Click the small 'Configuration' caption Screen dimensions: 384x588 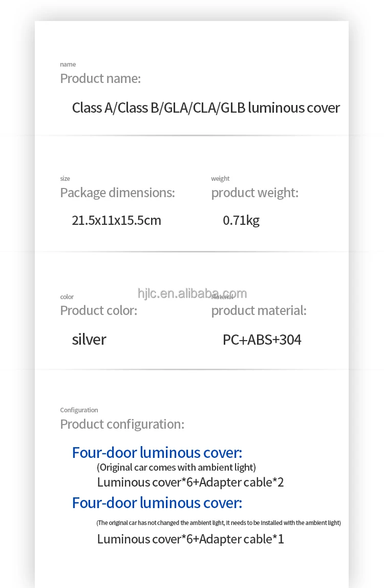79,410
